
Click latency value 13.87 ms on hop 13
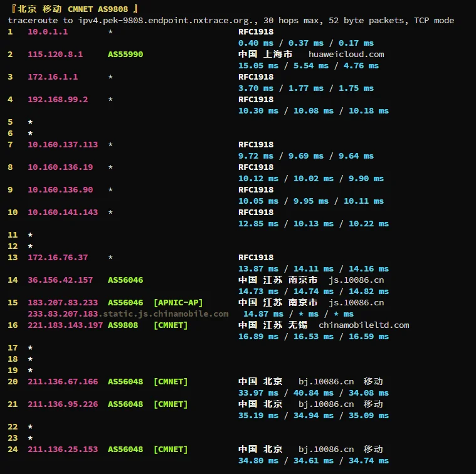click(x=258, y=269)
